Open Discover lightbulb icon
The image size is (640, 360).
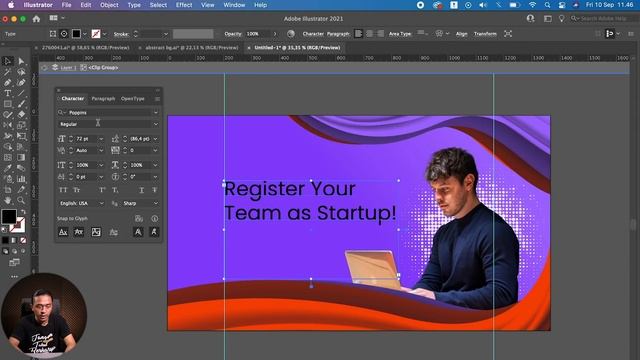562,19
